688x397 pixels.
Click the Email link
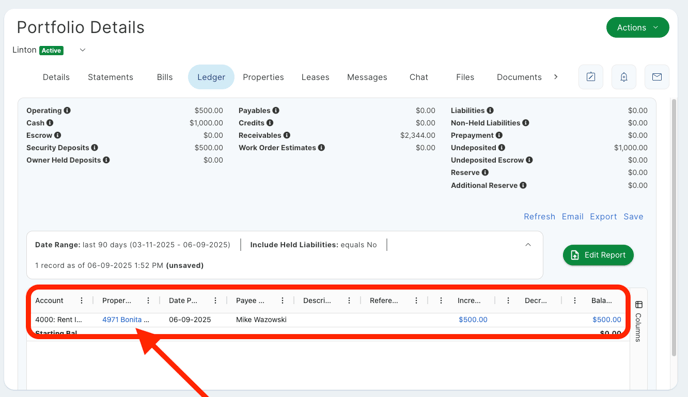[573, 216]
